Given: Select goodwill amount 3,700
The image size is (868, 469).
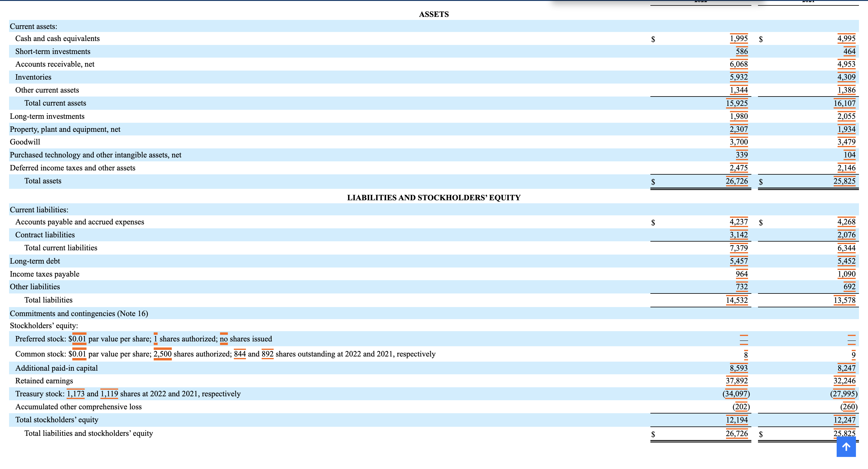Looking at the screenshot, I should 739,142.
